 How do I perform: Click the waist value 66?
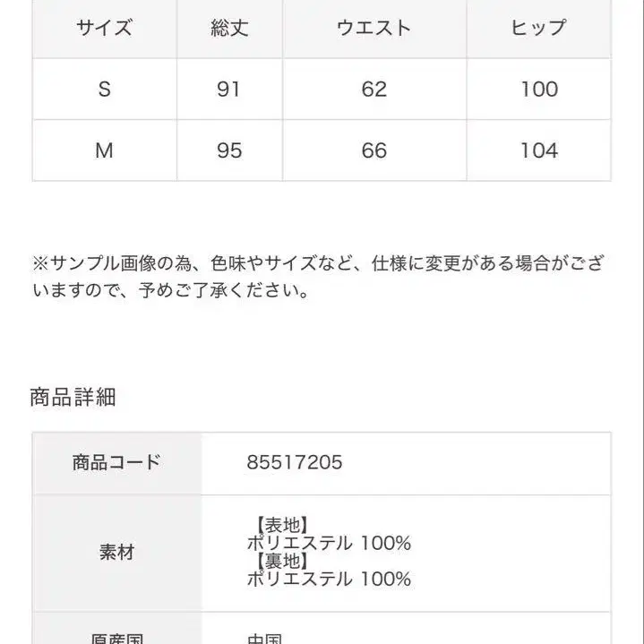pos(374,150)
